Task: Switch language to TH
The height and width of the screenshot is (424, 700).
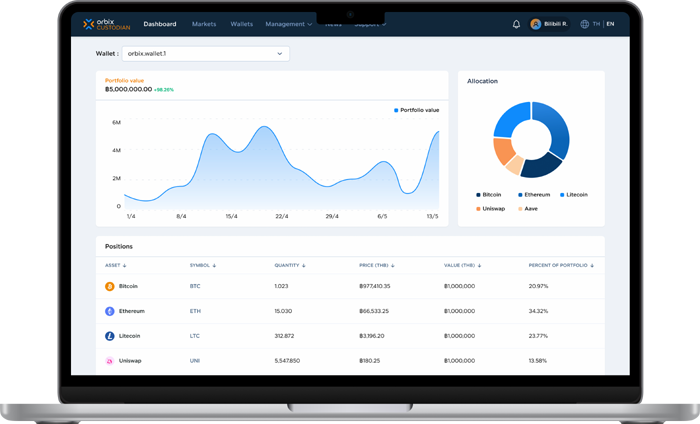Action: click(x=596, y=24)
